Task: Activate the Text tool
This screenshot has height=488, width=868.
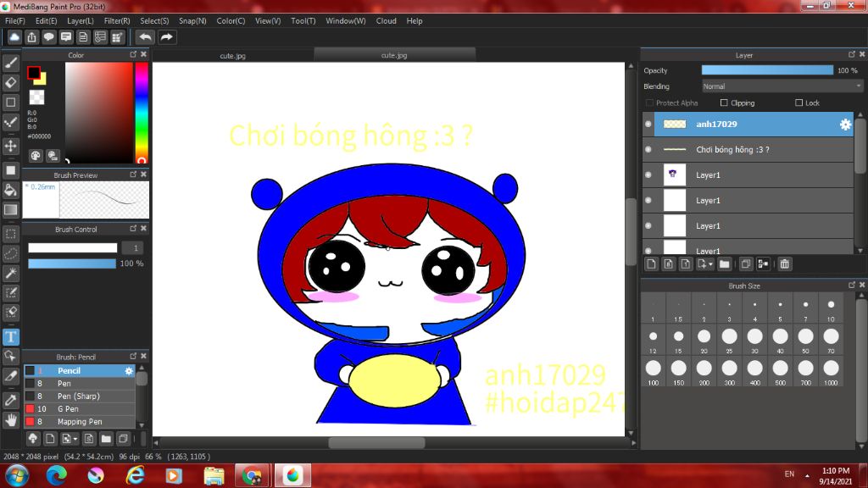Action: (x=11, y=336)
